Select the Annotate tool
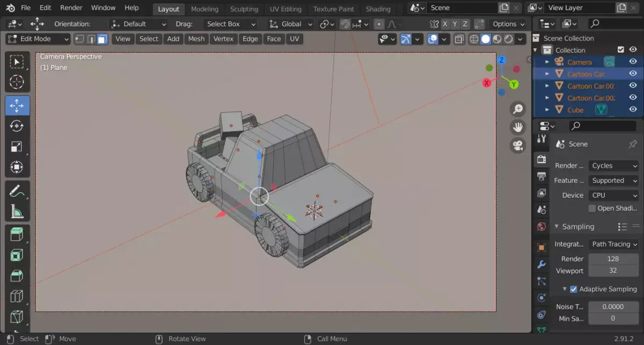The image size is (644, 345). [x=17, y=190]
